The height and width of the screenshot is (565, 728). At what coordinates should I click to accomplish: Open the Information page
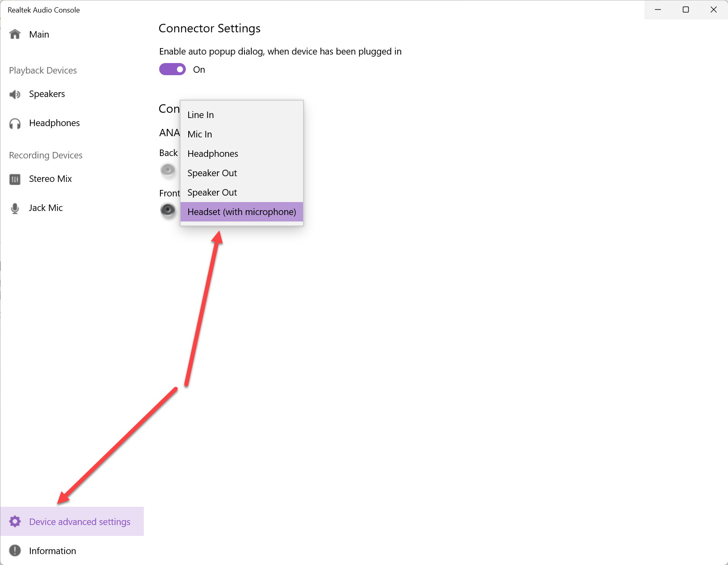pyautogui.click(x=53, y=551)
